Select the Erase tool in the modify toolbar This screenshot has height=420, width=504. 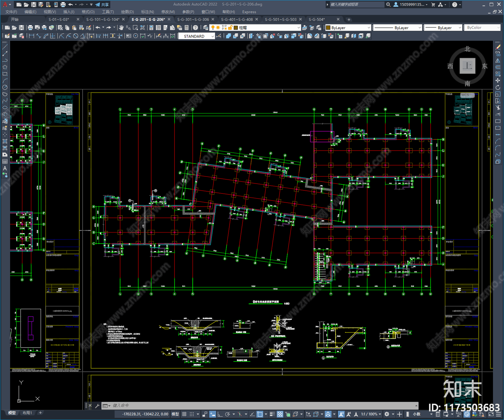tap(498, 47)
